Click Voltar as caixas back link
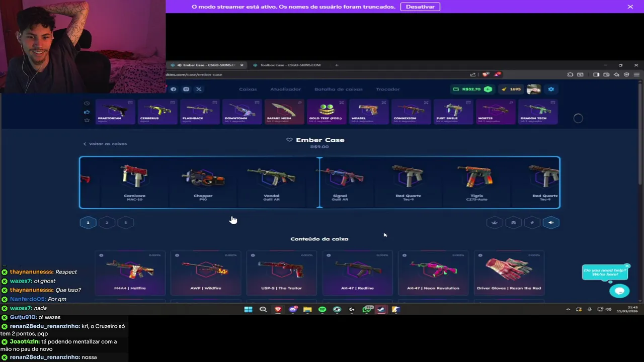Image resolution: width=644 pixels, height=362 pixels. [105, 144]
